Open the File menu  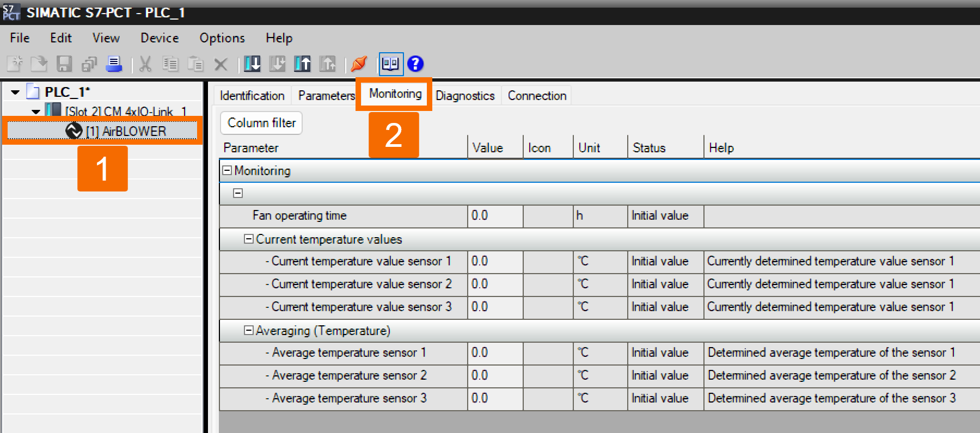tap(20, 38)
